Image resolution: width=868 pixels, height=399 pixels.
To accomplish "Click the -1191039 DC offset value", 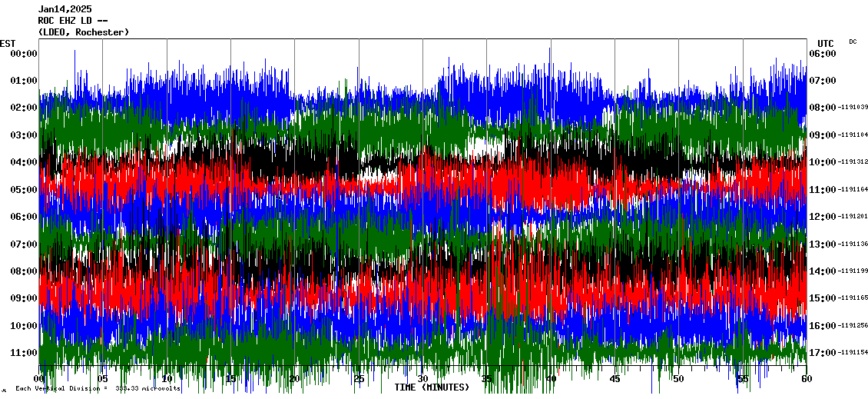I will pos(853,108).
